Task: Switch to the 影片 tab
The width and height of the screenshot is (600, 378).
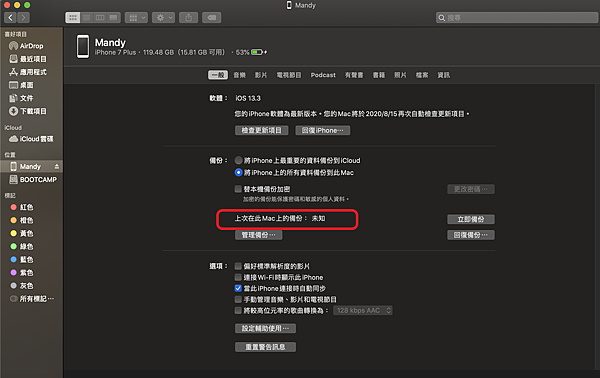Action: coord(261,75)
